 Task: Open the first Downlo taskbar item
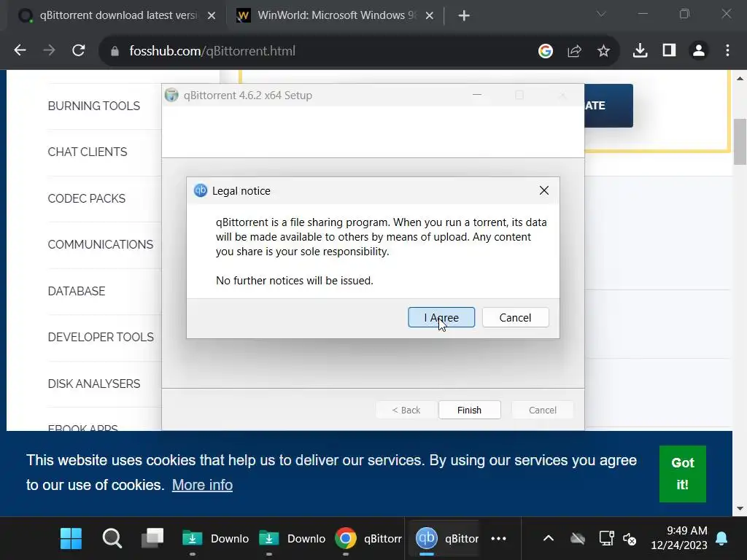coord(215,539)
